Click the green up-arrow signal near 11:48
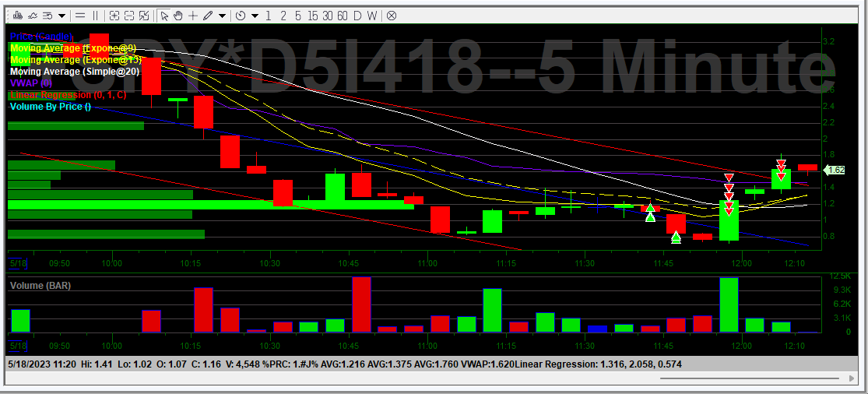868x394 pixels. tap(676, 237)
